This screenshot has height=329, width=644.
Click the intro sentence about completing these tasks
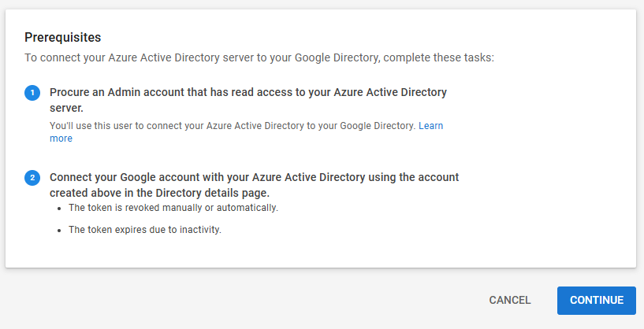259,57
